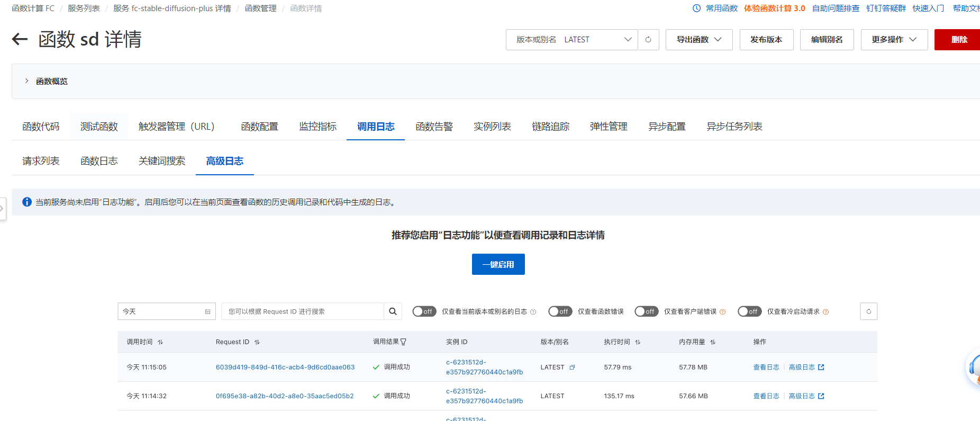Open Request ID 0f695e38-a82b-40d2-a8e0-35aac5ed05b2

coord(285,396)
